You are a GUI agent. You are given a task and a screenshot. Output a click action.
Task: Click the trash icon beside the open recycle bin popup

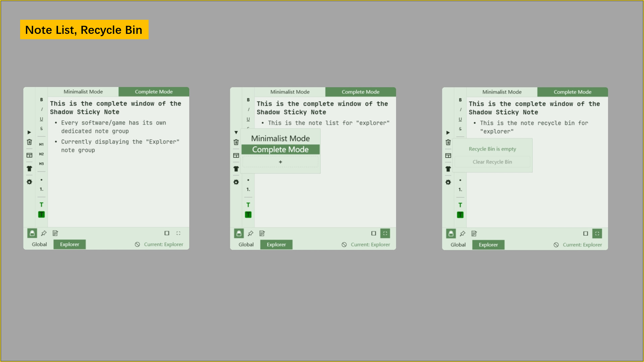pos(448,142)
